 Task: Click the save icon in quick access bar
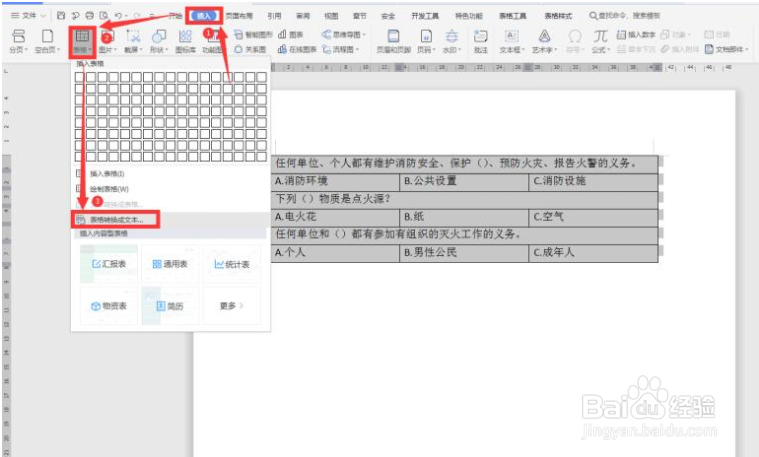tap(61, 15)
